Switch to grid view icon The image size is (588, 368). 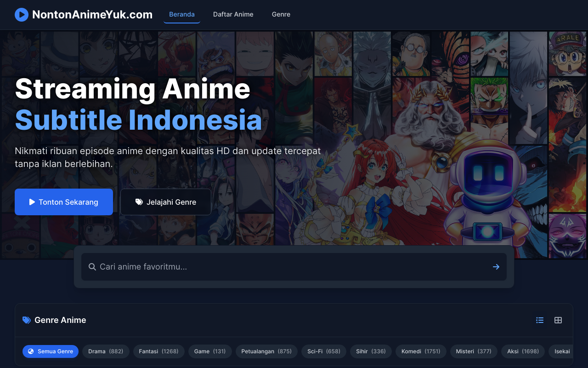coord(558,320)
